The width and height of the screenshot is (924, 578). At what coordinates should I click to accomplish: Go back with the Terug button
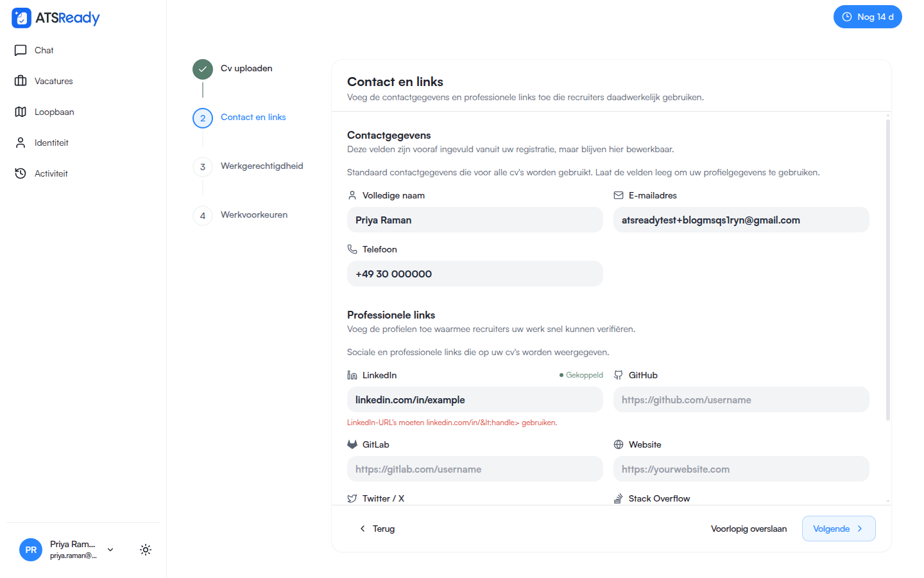(x=377, y=529)
